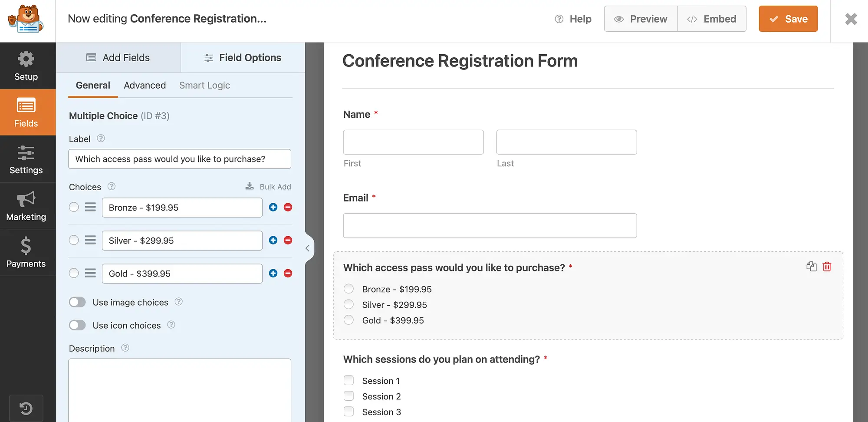Switch to the Advanced tab
868x422 pixels.
145,86
